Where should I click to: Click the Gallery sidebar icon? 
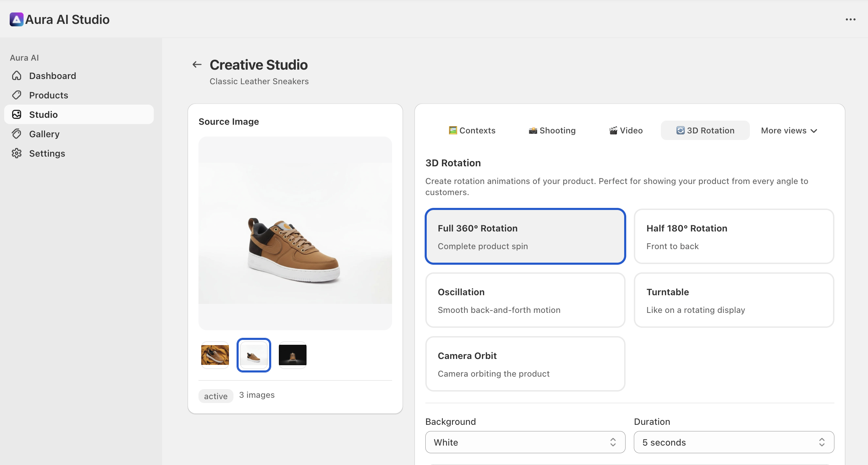17,134
